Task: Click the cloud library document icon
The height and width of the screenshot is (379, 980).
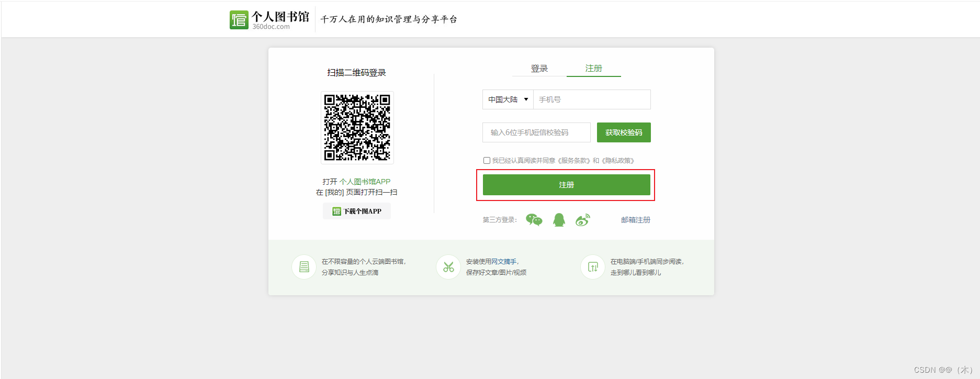Action: tap(304, 267)
